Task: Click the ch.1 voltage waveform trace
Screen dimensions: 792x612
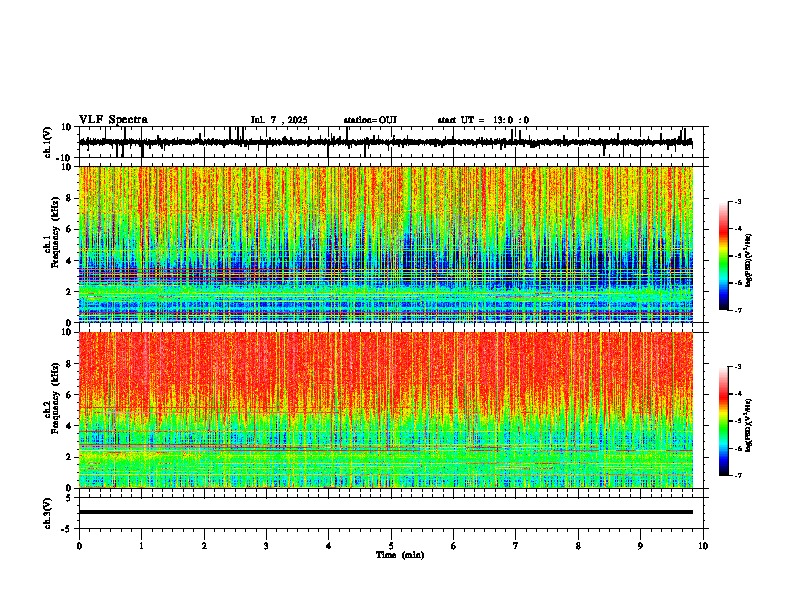Action: click(x=385, y=142)
